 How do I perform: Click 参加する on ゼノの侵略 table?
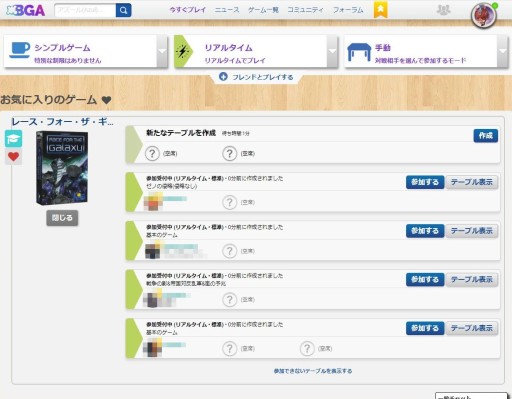(x=425, y=182)
